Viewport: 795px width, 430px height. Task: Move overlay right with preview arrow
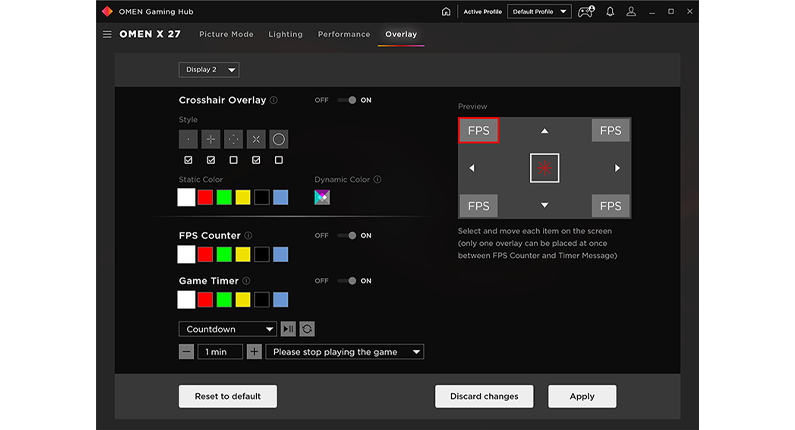point(617,168)
